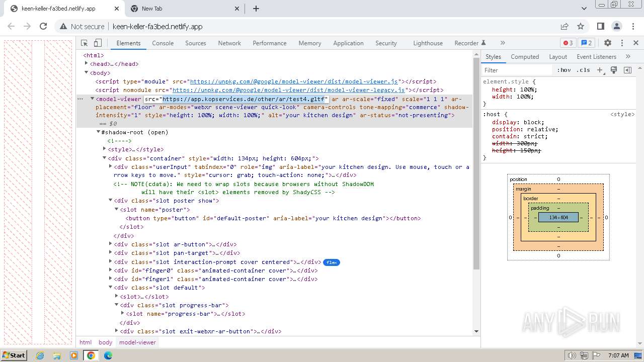Select the body breadcrumb

105,342
